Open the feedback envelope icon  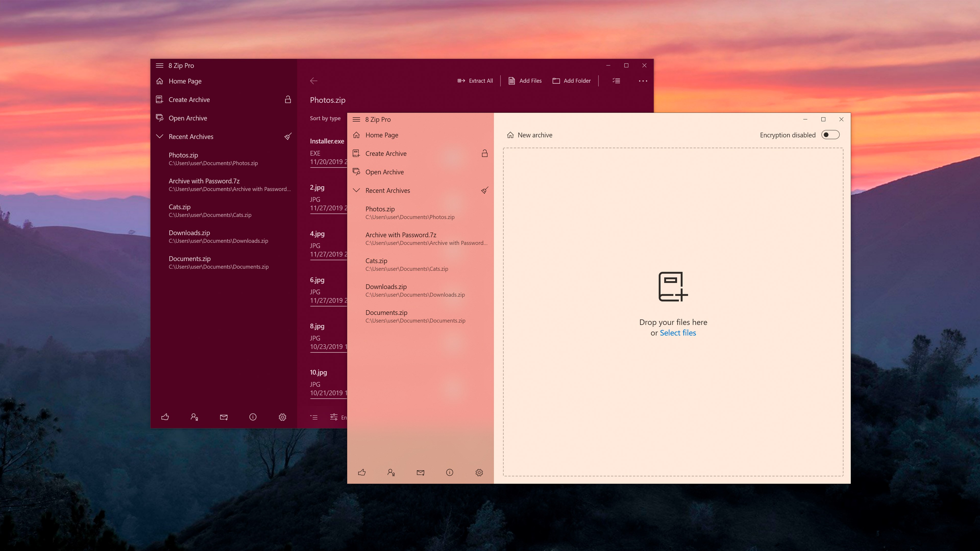point(420,472)
